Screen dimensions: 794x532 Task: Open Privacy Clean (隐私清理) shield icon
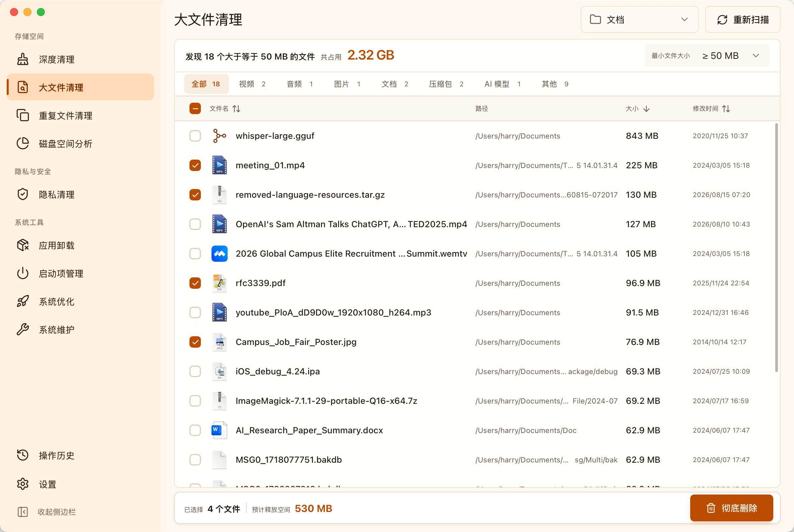tap(23, 194)
